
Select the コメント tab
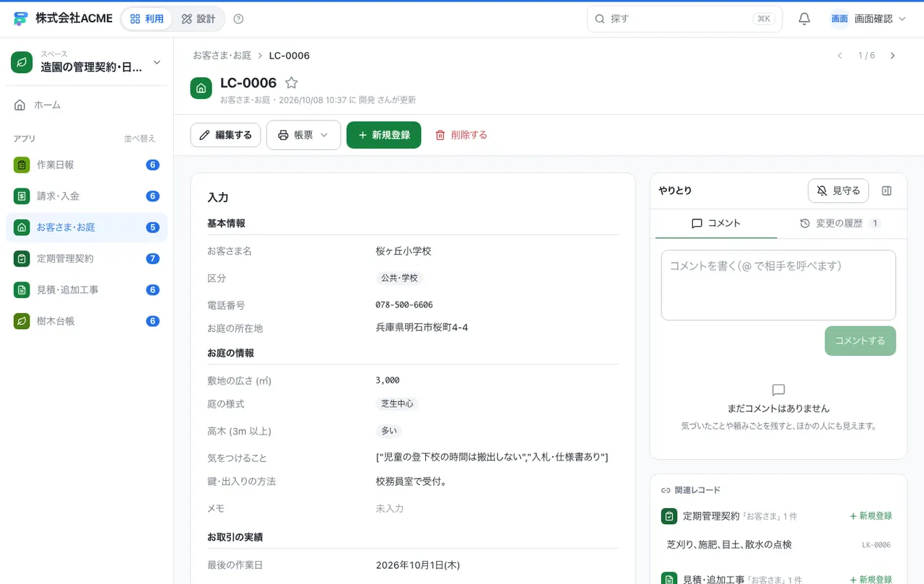tap(716, 224)
